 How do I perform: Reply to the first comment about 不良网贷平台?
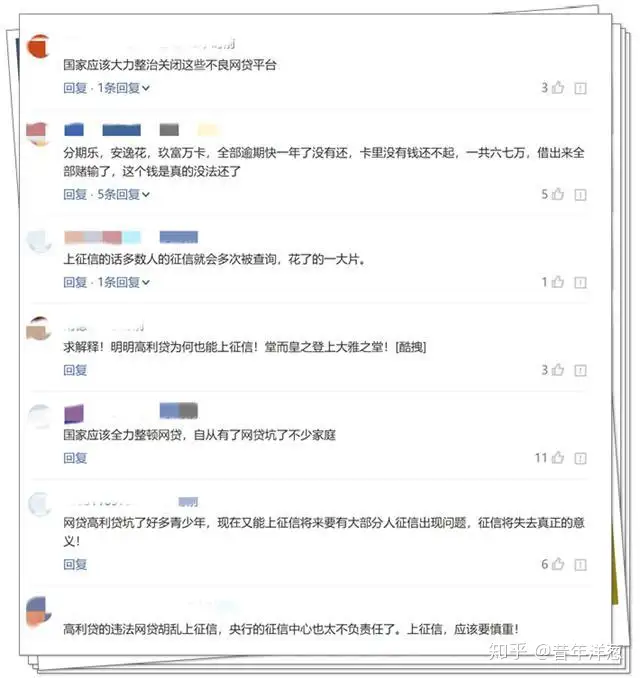[x=75, y=88]
